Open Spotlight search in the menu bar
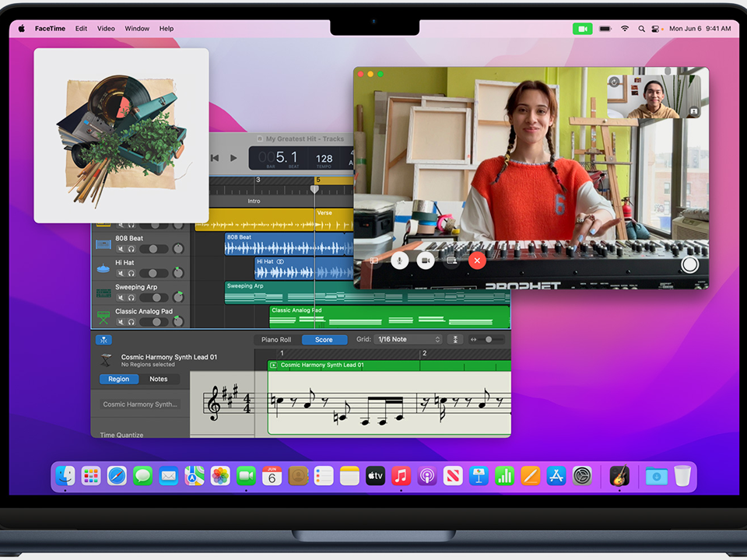This screenshot has width=747, height=560. (x=641, y=29)
